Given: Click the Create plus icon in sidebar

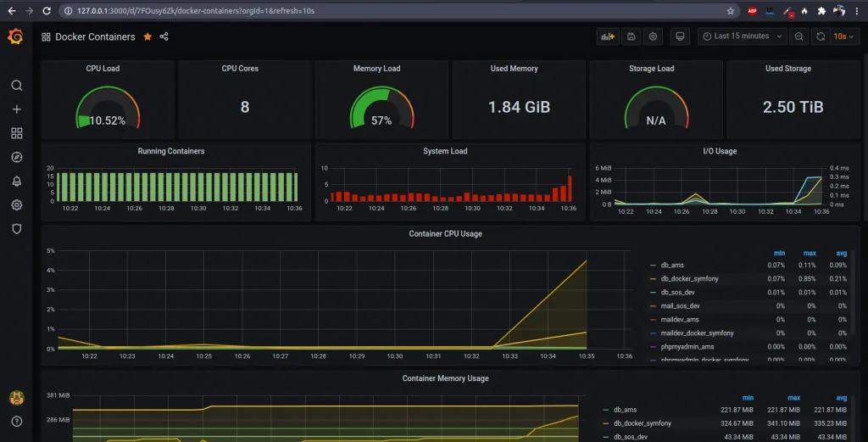Looking at the screenshot, I should 16,109.
